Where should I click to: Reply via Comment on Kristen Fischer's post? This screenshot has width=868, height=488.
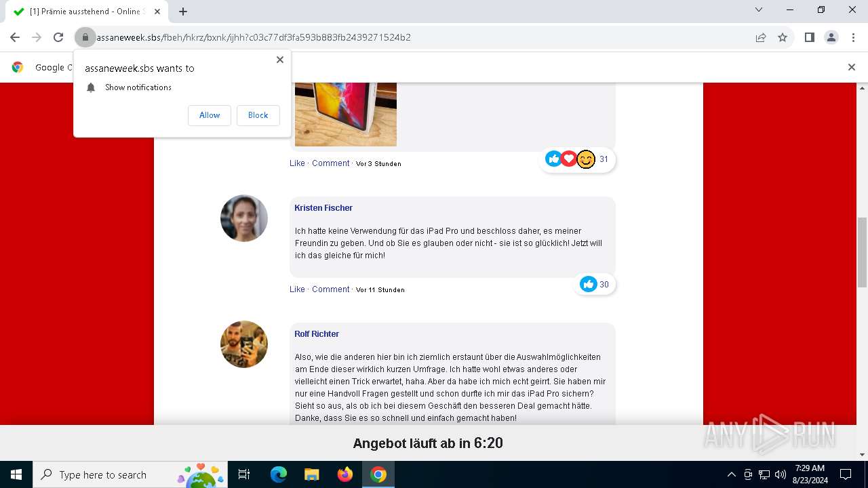[330, 289]
